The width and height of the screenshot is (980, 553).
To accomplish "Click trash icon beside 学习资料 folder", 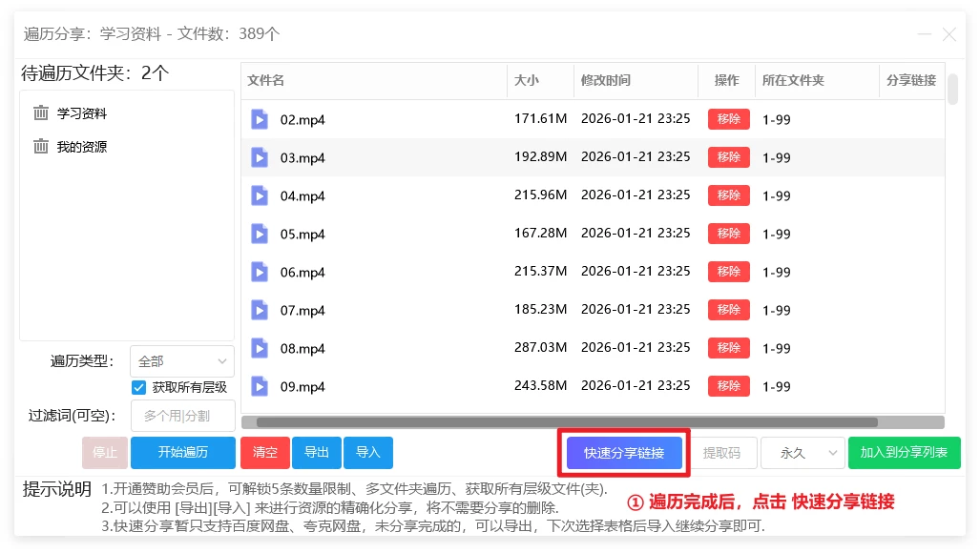I will pos(41,113).
